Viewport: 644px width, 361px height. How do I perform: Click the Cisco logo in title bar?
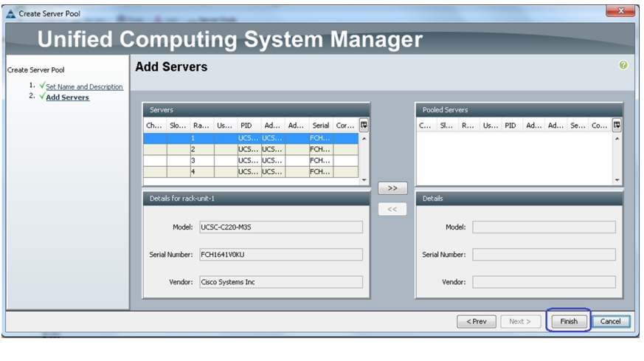(11, 14)
